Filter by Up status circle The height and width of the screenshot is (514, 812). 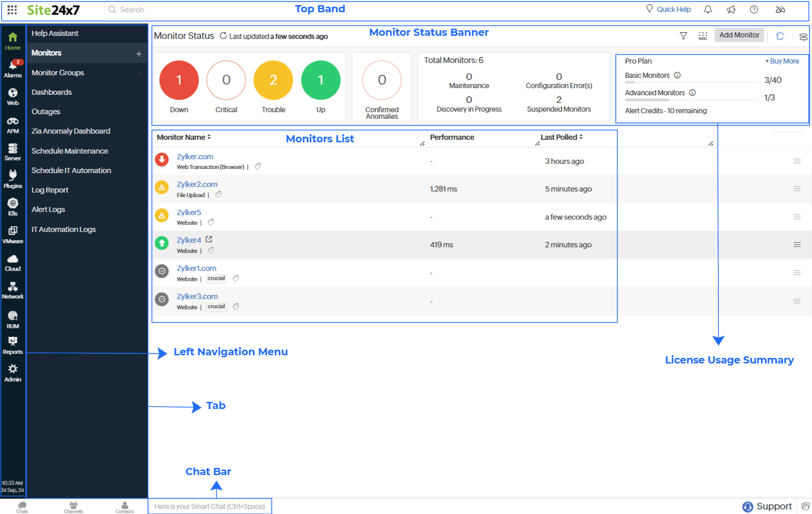pos(321,80)
